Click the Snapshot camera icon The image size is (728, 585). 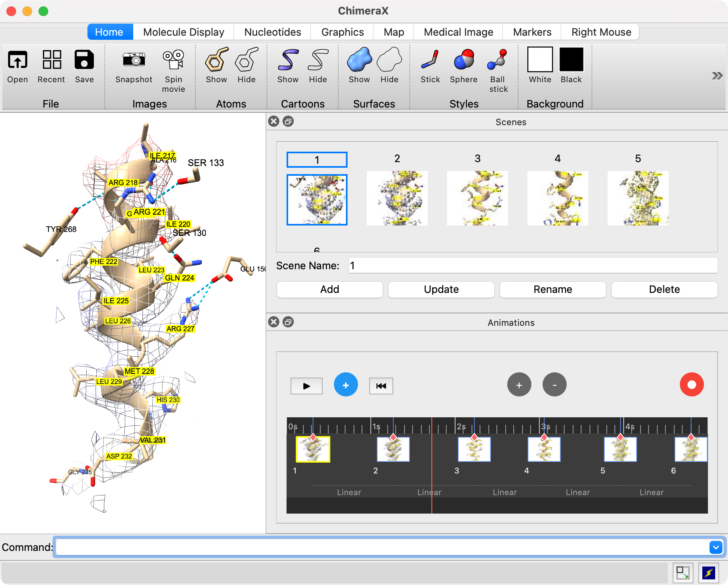(134, 60)
